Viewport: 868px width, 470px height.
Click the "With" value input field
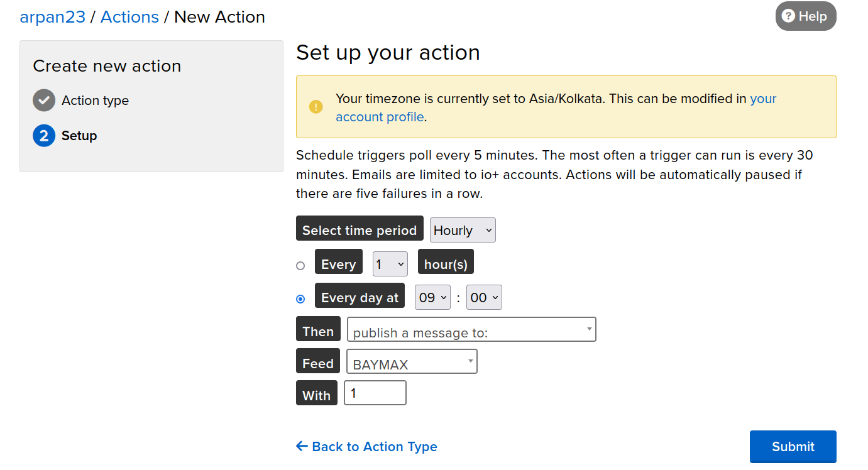(375, 393)
